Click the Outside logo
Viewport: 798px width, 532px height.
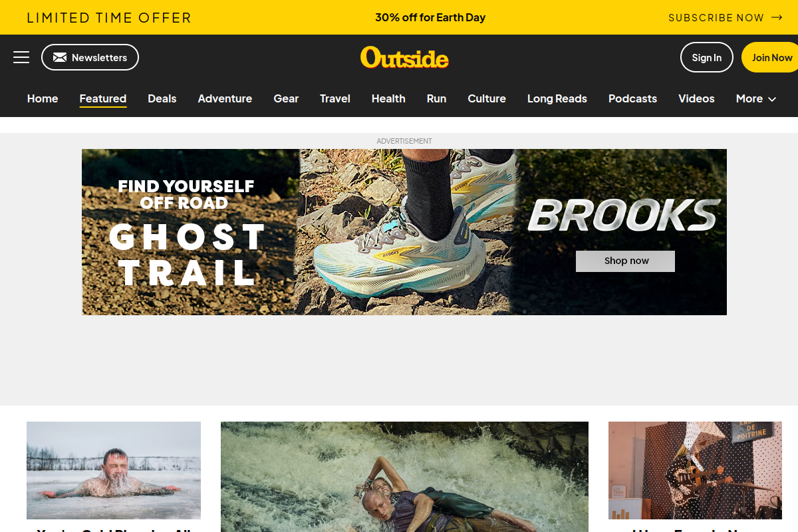pyautogui.click(x=404, y=57)
